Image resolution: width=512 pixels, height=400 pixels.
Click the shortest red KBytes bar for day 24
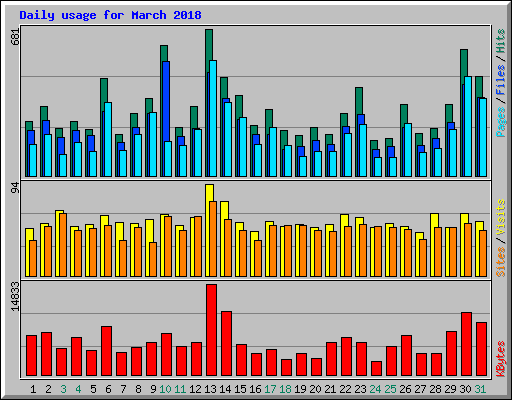(376, 369)
